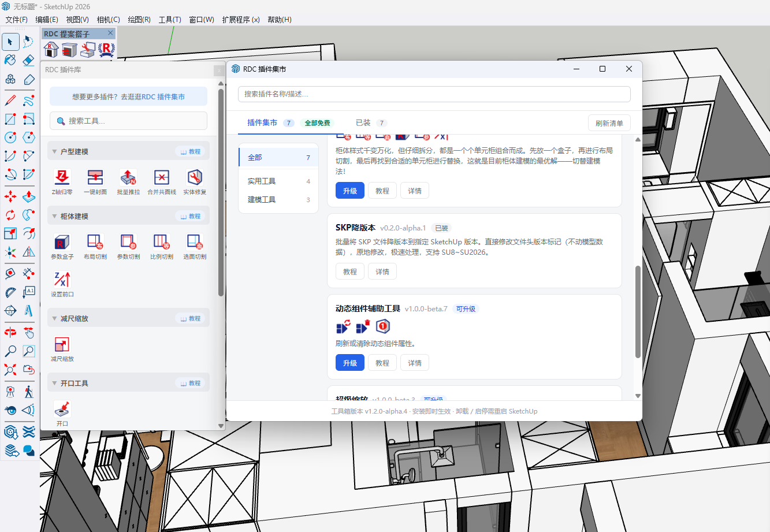
Task: Open the 扩展程序 menu
Action: (241, 20)
